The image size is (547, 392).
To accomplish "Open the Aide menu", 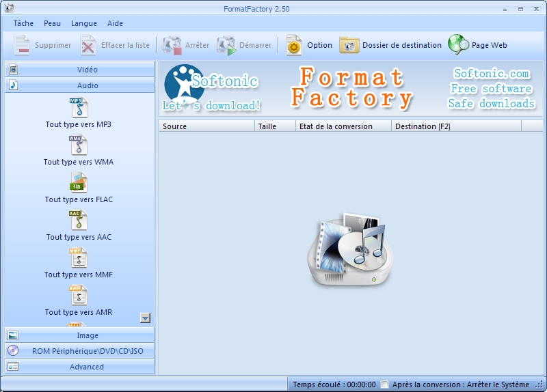I will pyautogui.click(x=115, y=23).
